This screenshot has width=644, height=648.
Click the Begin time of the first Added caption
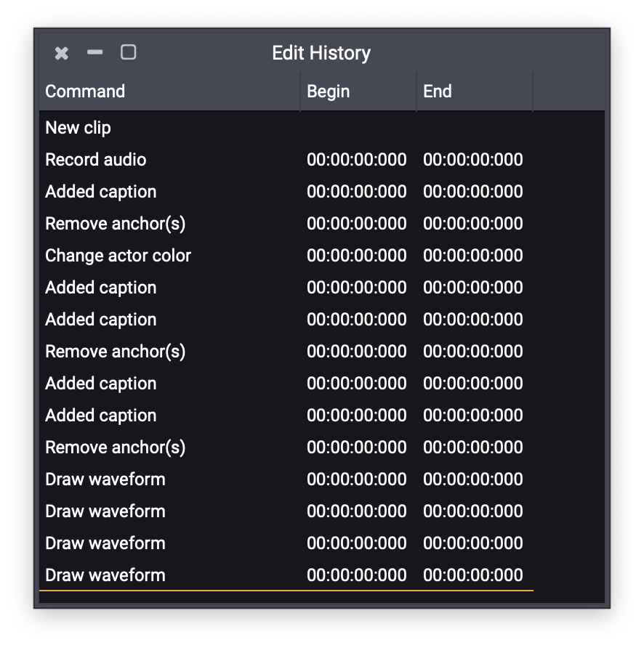(356, 192)
